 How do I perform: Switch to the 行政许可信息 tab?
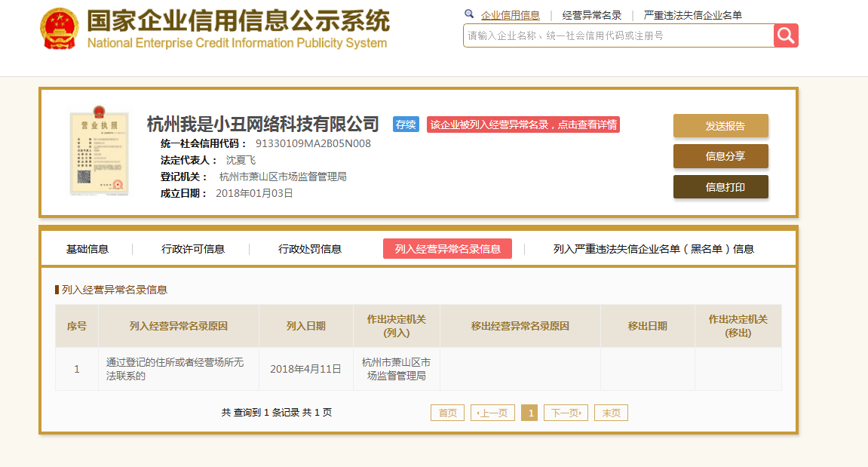(x=192, y=249)
